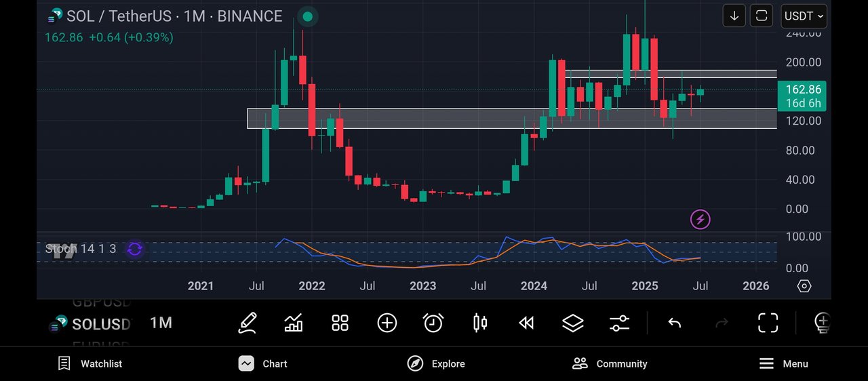Screen dimensions: 868x381
Task: Open the Watchlist tab
Action: coord(90,363)
